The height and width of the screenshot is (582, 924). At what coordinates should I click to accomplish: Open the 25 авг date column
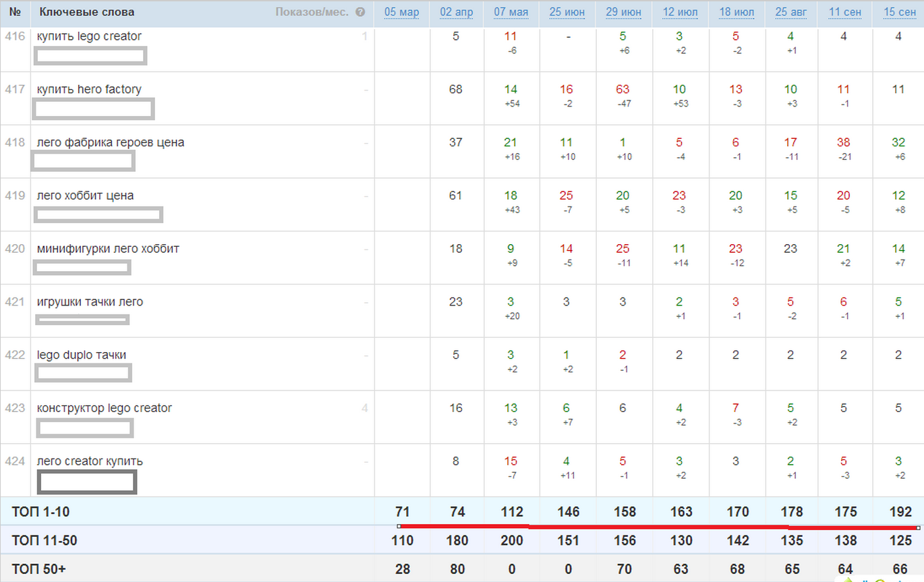click(791, 12)
